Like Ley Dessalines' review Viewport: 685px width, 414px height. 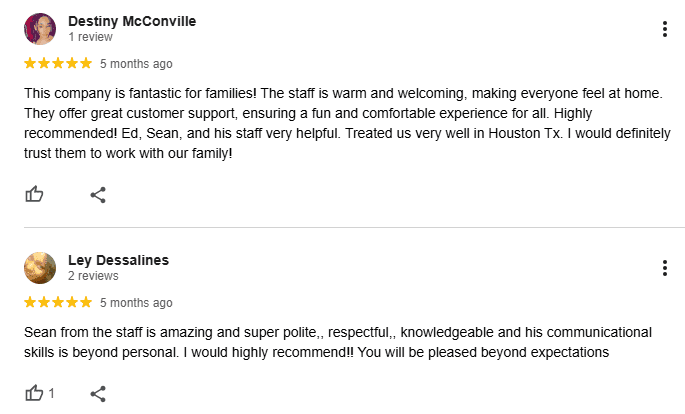[x=34, y=393]
